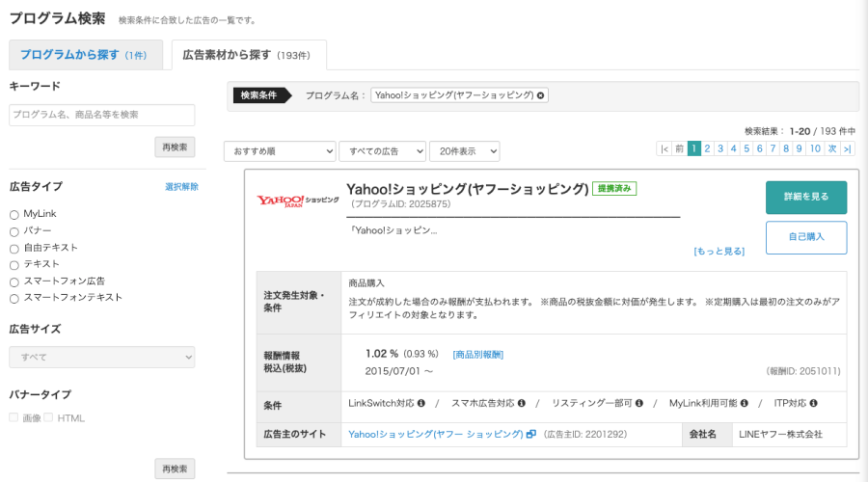Select the 自由テキスト ad type radio button
The width and height of the screenshot is (868, 482).
pos(14,249)
